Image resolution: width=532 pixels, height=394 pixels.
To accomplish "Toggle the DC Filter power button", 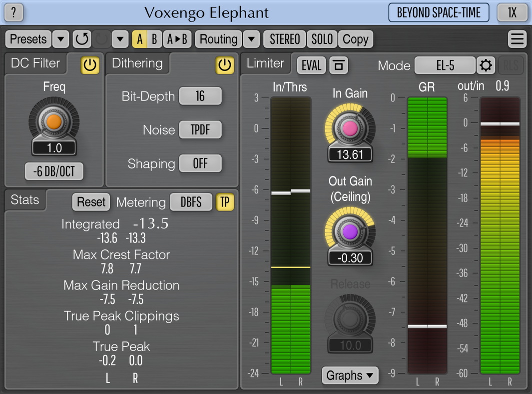I will pos(89,65).
